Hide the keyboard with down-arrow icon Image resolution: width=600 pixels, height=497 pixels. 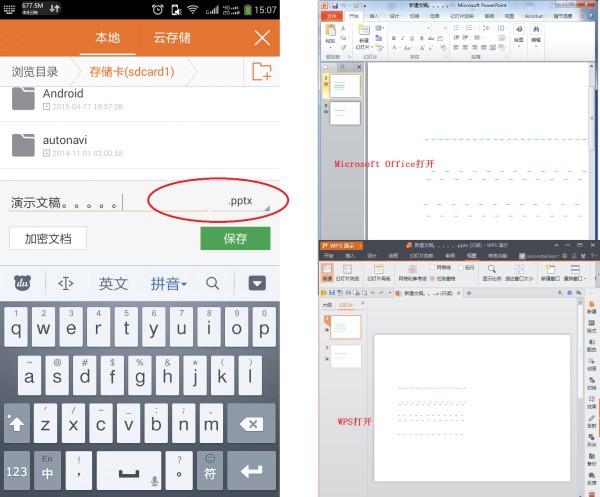tap(257, 284)
